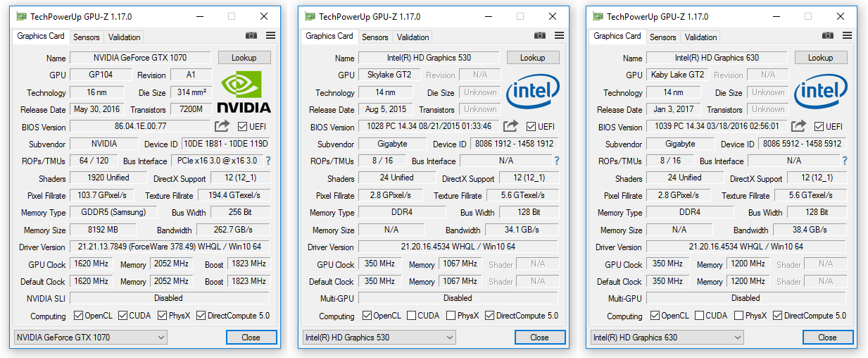Click GPU field showing Kaby Lake GT2
The height and width of the screenshot is (358, 868).
[677, 75]
